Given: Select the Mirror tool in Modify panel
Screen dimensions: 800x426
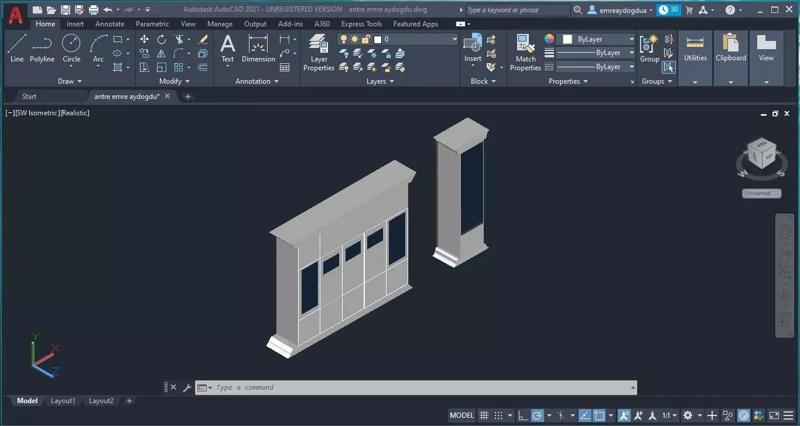Looking at the screenshot, I should pyautogui.click(x=162, y=53).
